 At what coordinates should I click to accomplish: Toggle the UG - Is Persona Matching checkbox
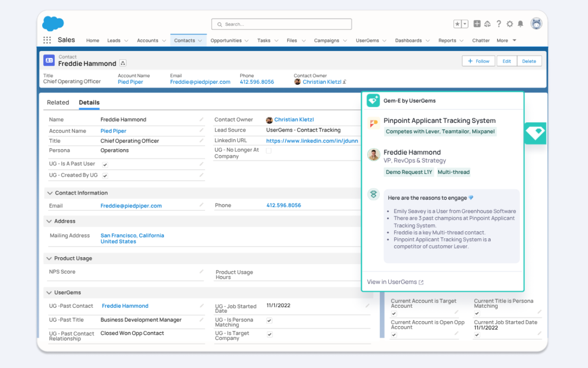click(x=269, y=321)
